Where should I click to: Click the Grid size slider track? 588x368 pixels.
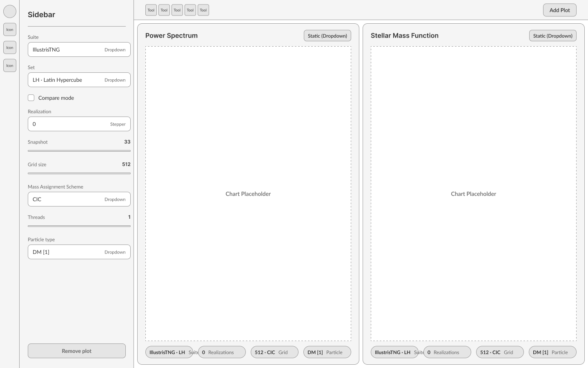pos(79,173)
